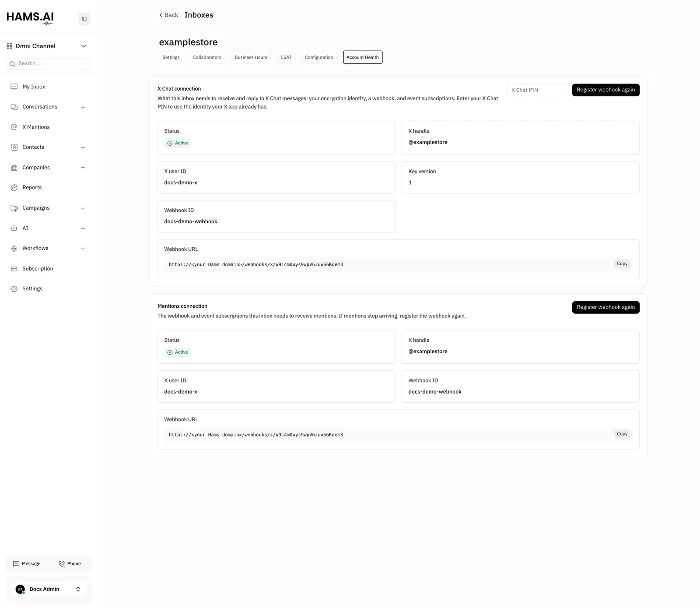Click the plus icon next to Contacts

(x=83, y=148)
